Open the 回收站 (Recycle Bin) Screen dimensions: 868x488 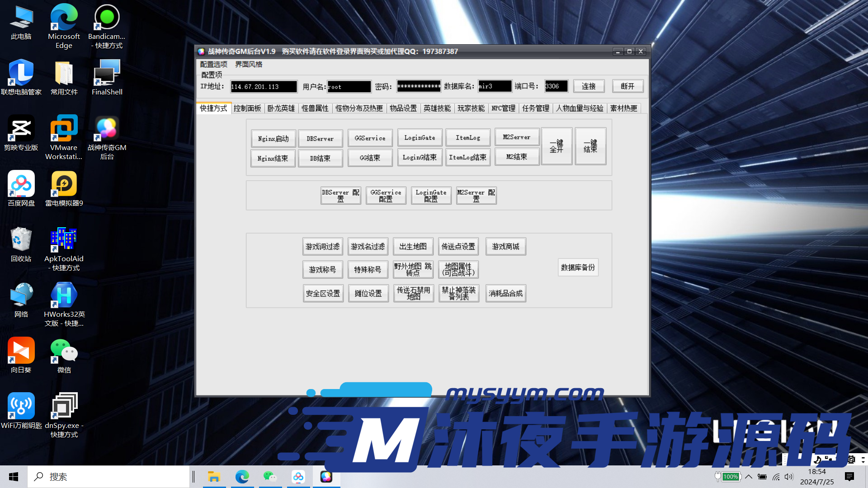pyautogui.click(x=21, y=239)
